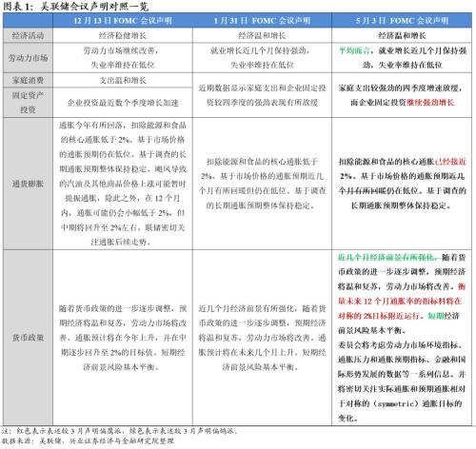This screenshot has height=449, width=476.
Task: Click the footnote starting 注：红色表示
Action: [x=120, y=431]
